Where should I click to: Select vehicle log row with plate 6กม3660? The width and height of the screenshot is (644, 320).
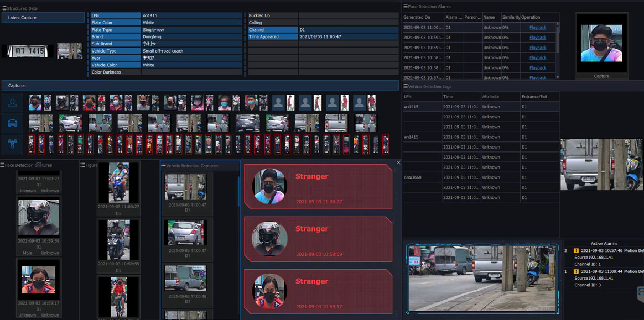click(481, 177)
